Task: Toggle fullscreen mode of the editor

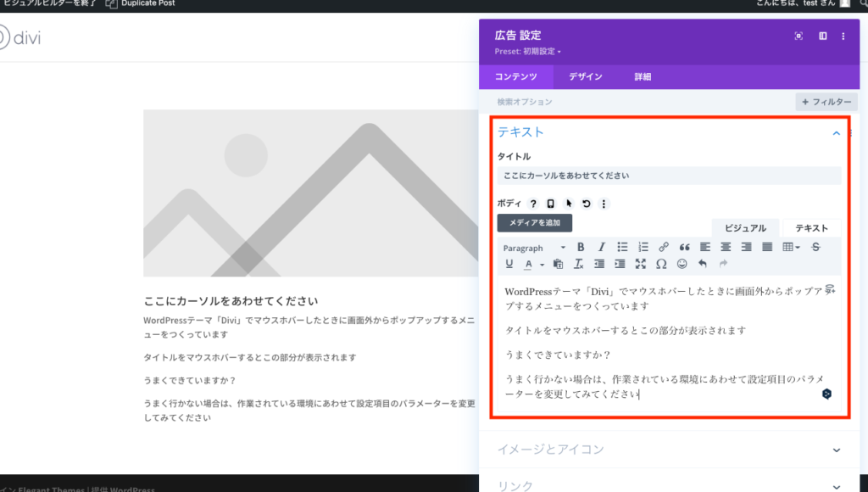Action: [x=642, y=264]
